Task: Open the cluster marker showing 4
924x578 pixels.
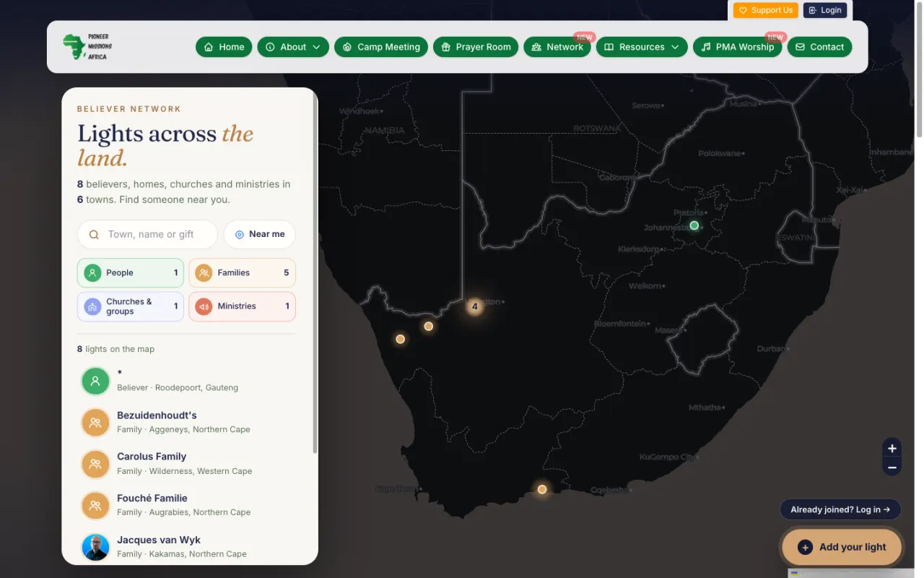Action: [474, 306]
